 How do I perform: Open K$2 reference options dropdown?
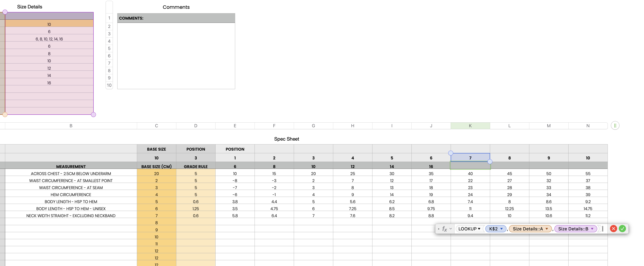[x=501, y=229]
